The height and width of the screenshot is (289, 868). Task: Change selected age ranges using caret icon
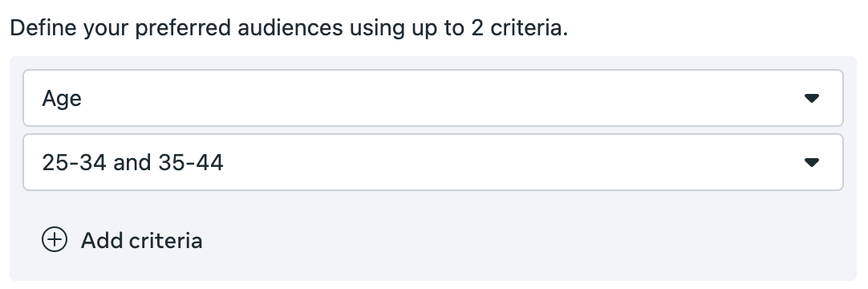(x=811, y=163)
